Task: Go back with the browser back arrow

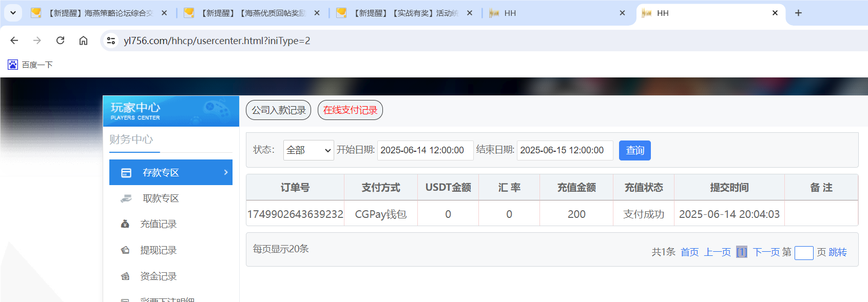Action: coord(14,41)
